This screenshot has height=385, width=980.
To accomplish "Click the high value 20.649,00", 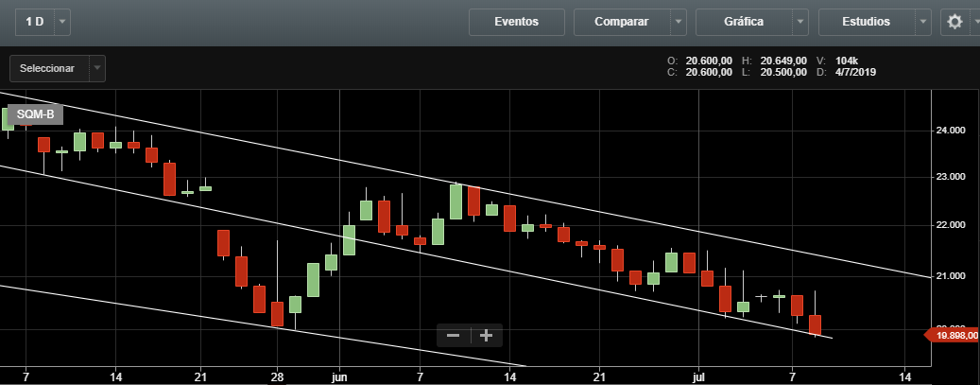I will pos(783,61).
